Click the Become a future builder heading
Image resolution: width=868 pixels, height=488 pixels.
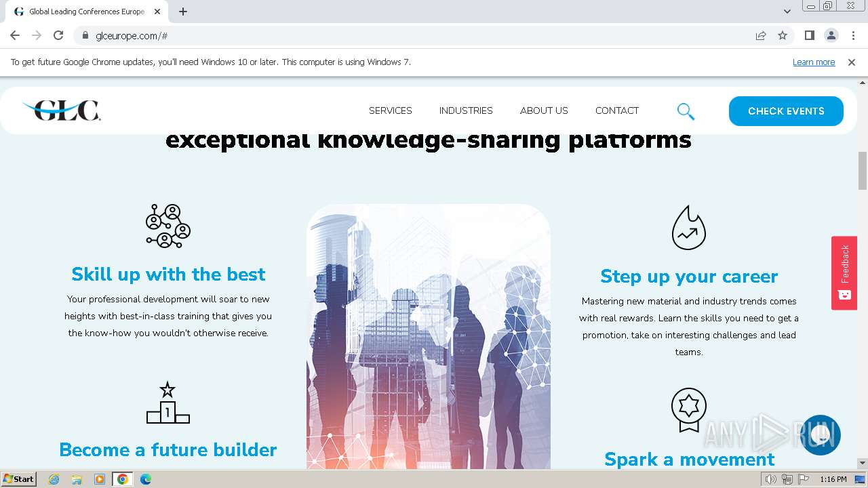[168, 449]
